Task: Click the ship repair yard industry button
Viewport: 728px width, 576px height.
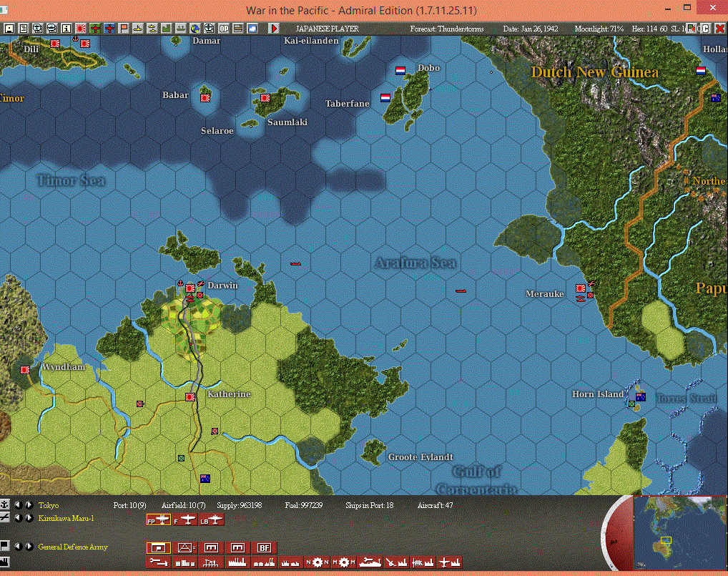Action: [x=370, y=562]
